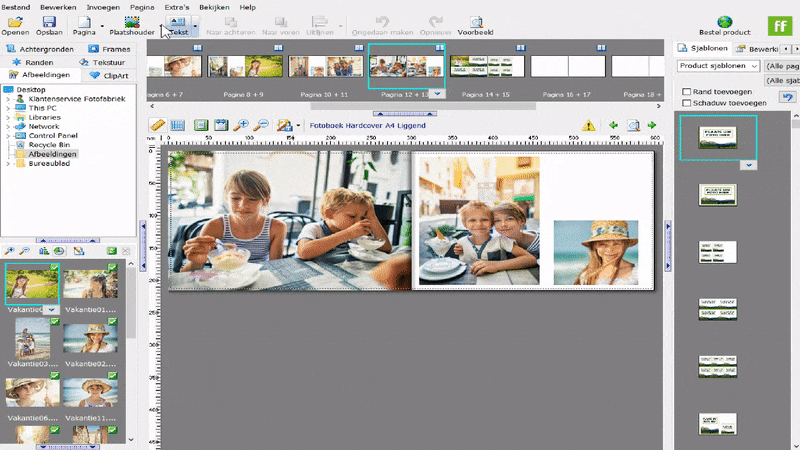Click the Opslaan save icon

click(50, 21)
